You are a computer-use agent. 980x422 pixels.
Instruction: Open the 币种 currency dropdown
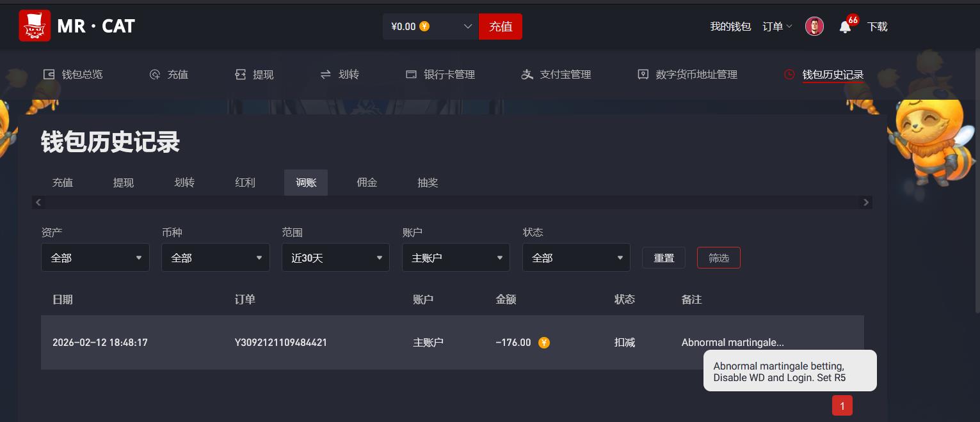[x=216, y=257]
